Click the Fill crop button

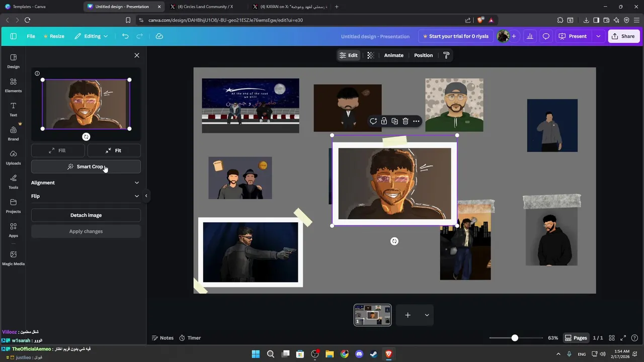[x=57, y=150]
